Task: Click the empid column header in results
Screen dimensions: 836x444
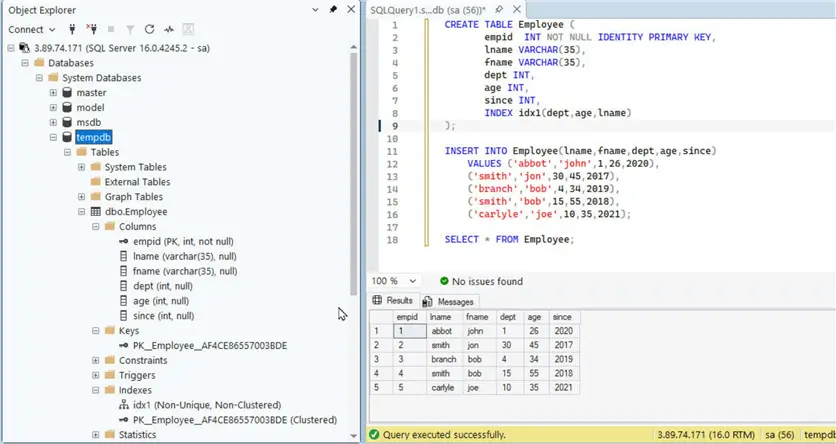Action: [x=410, y=317]
